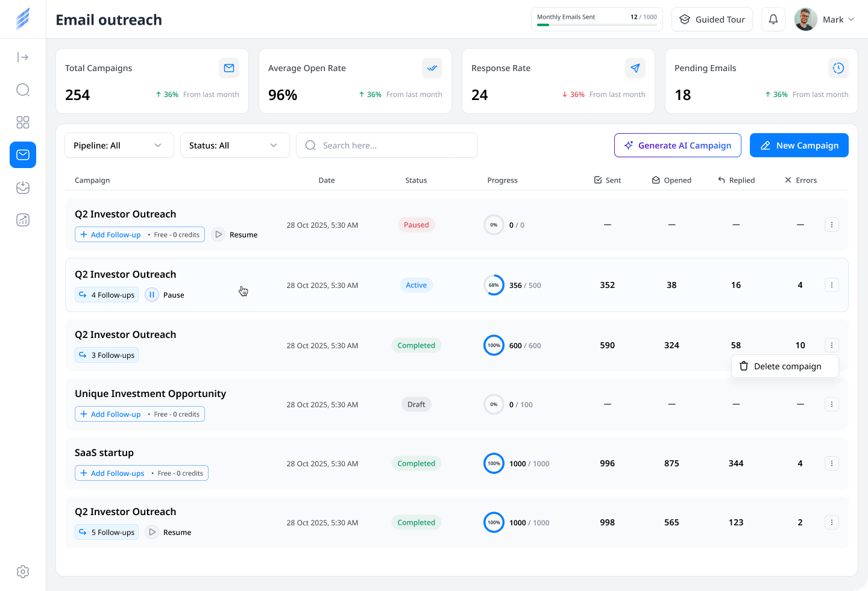The width and height of the screenshot is (868, 591).
Task: Click the Draft status badge
Action: [x=417, y=404]
